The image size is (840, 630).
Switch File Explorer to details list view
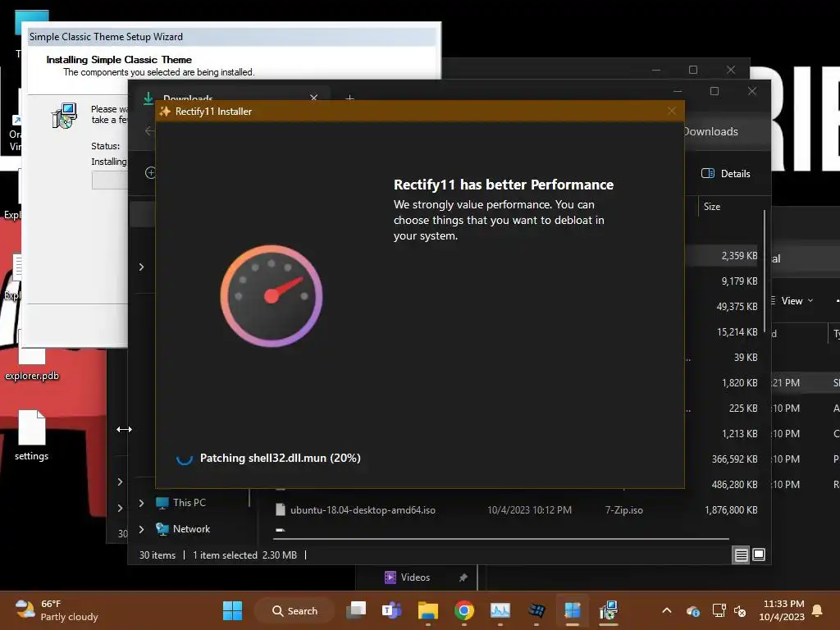click(741, 555)
